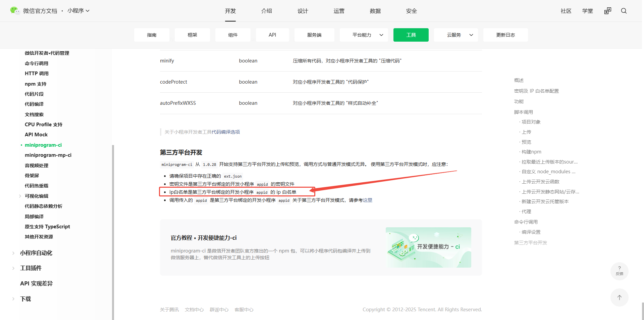This screenshot has height=320, width=644.
Task: Select 音视频处理 in sidebar
Action: click(37, 166)
